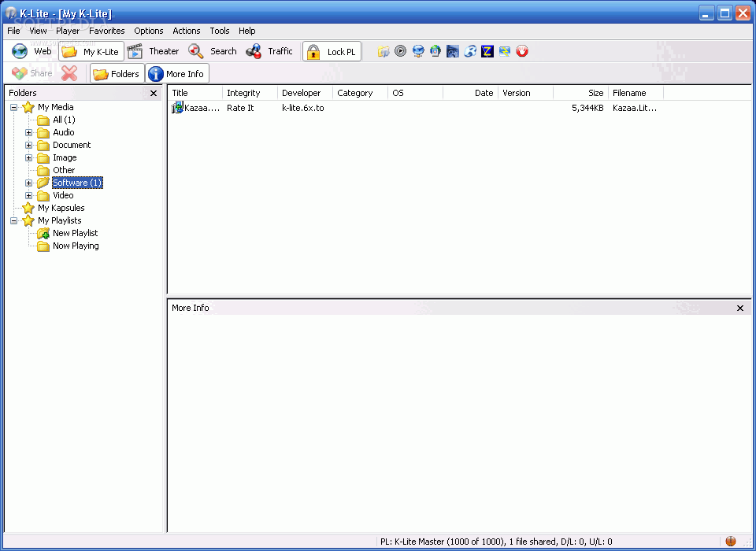The width and height of the screenshot is (756, 551).
Task: Select the Software (1) tree item
Action: pyautogui.click(x=77, y=183)
